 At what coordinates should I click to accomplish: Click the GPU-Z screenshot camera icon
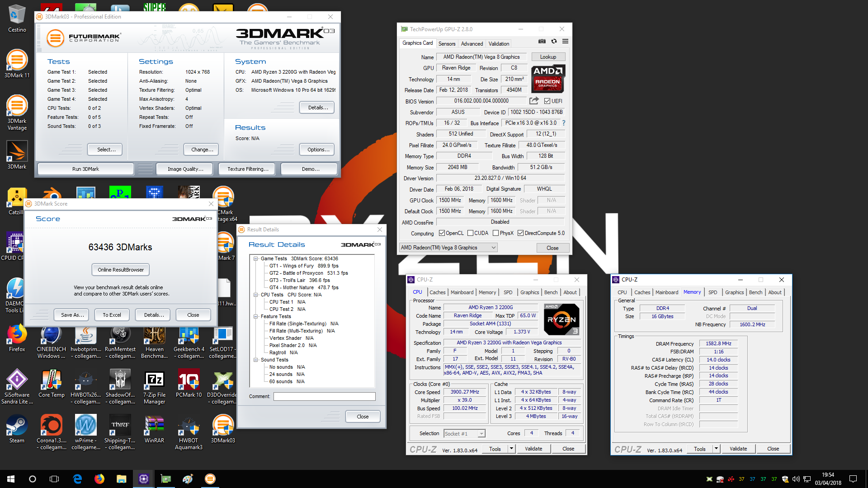pos(542,41)
